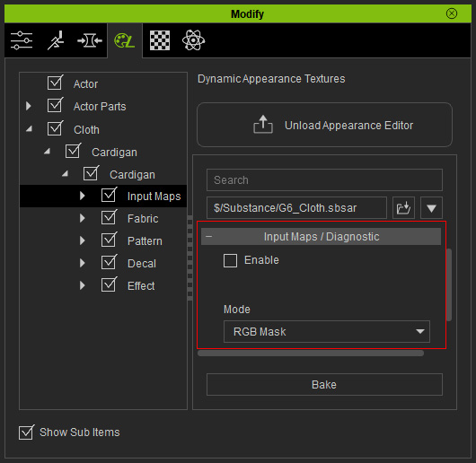The height and width of the screenshot is (463, 476).
Task: Select the Appearance palette tab
Action: (125, 40)
